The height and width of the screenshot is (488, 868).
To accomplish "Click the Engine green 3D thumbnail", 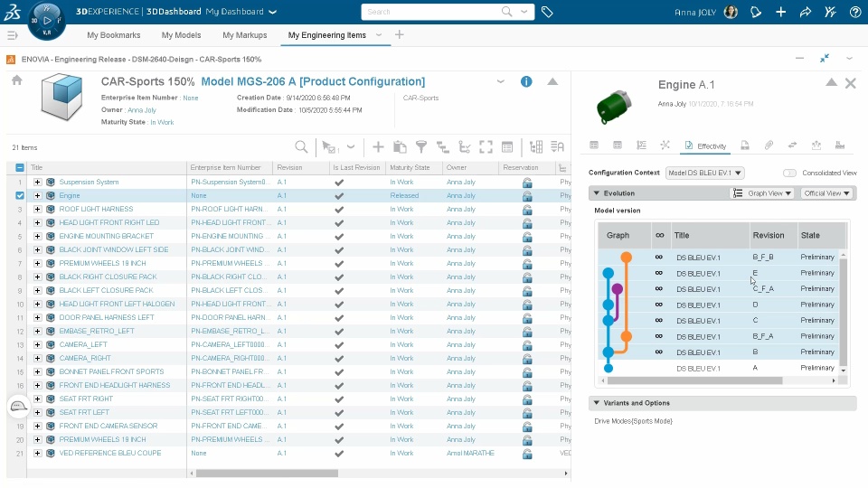I will [615, 106].
